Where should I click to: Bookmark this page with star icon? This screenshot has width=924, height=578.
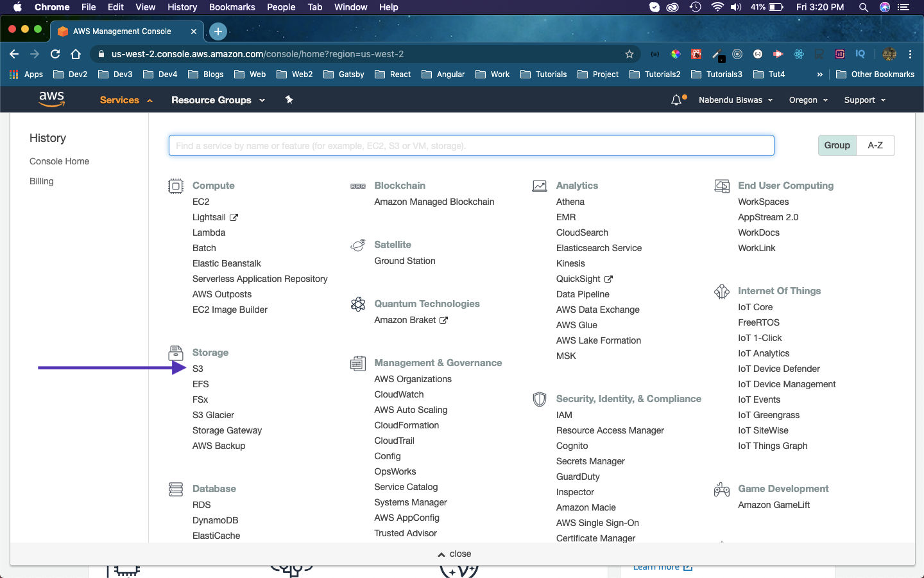click(629, 54)
